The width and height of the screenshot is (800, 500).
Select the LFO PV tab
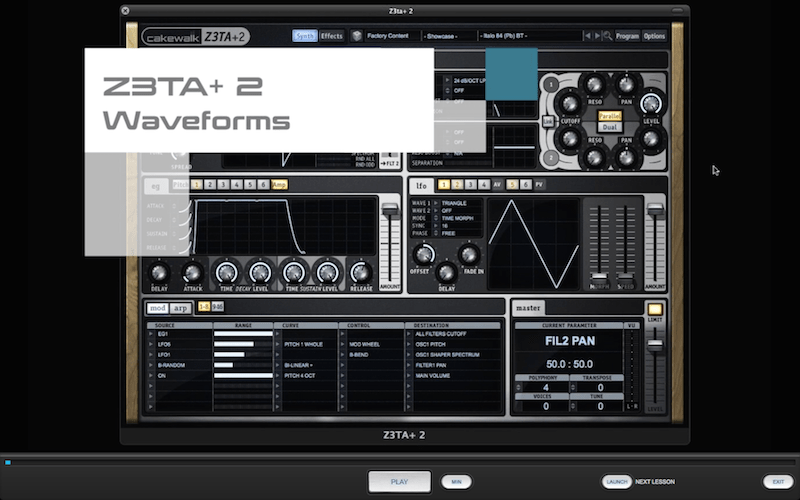pos(539,184)
